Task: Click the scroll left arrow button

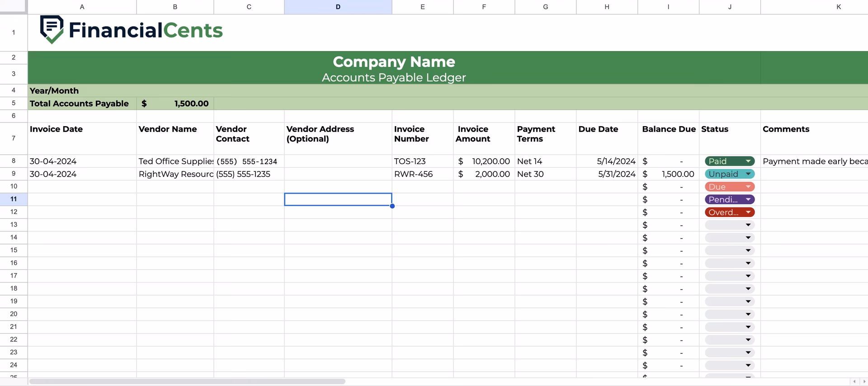Action: 854,381
